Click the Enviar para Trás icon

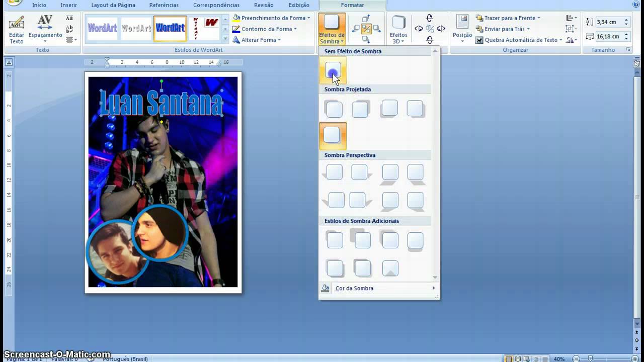click(x=479, y=29)
